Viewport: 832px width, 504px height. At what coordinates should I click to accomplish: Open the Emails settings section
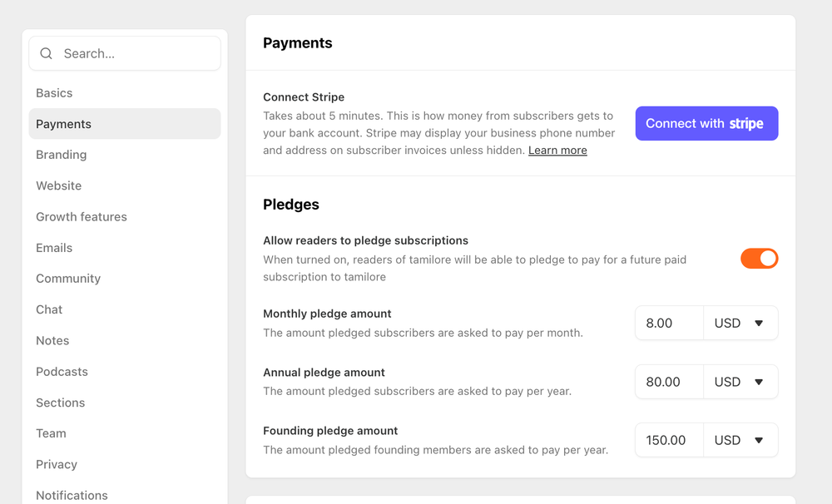pos(53,247)
